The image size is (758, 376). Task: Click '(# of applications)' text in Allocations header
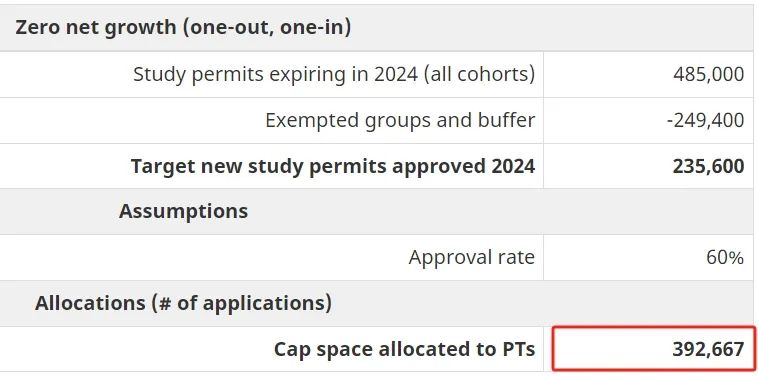tap(242, 303)
